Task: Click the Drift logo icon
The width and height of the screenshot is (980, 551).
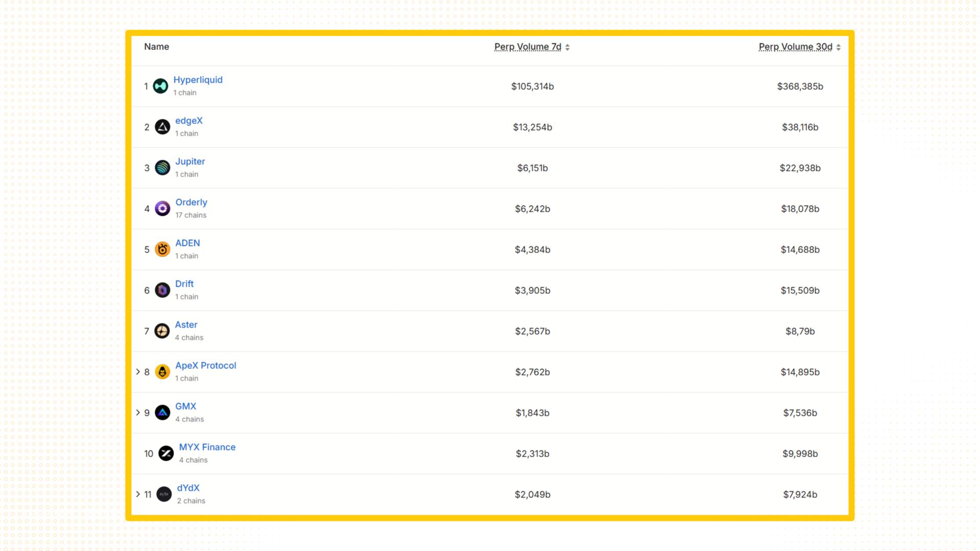Action: tap(162, 290)
